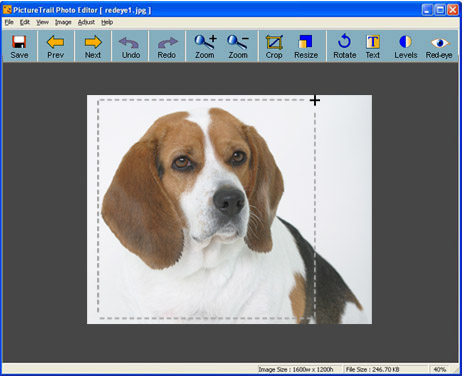Minimize the PictureTrail Photo Editor window
Viewport: 463px width, 377px height.
[427, 10]
